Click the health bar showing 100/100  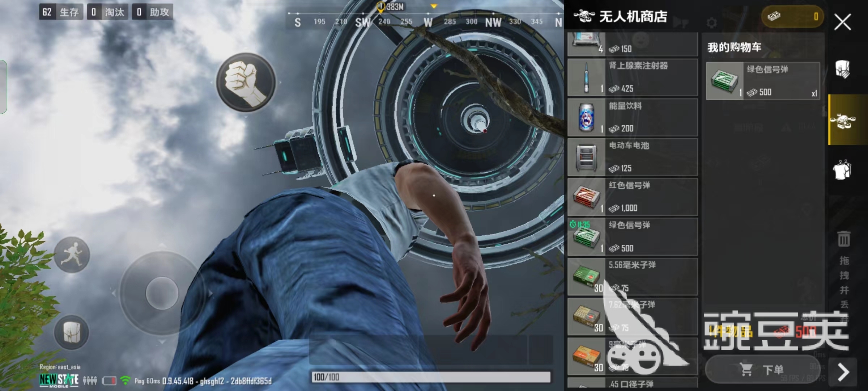(430, 377)
